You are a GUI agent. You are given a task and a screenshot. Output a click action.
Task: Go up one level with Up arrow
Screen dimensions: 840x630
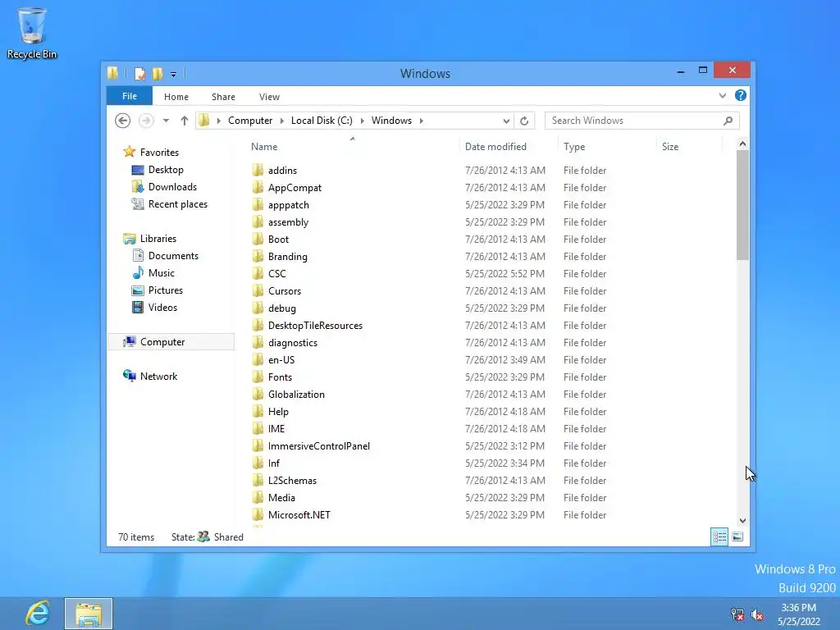pos(185,121)
